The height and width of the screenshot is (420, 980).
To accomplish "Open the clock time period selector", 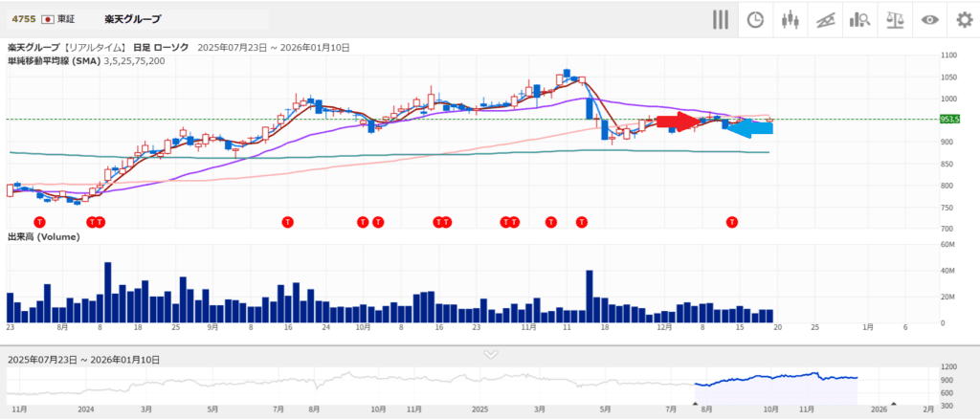I will click(x=755, y=20).
